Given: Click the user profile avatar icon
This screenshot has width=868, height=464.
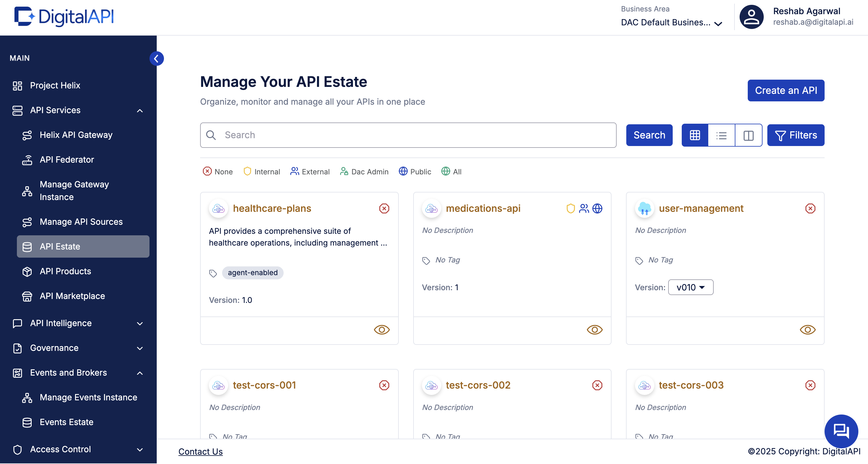Looking at the screenshot, I should pyautogui.click(x=751, y=17).
